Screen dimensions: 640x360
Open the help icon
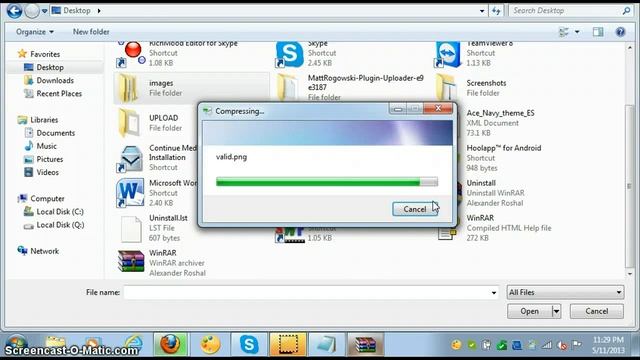pyautogui.click(x=620, y=32)
